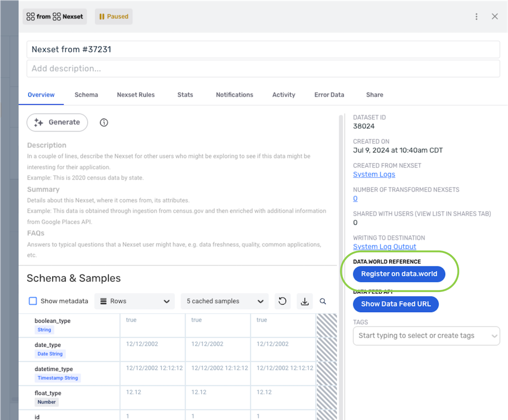Select the date_type field name
Image resolution: width=508 pixels, height=420 pixels.
click(48, 345)
